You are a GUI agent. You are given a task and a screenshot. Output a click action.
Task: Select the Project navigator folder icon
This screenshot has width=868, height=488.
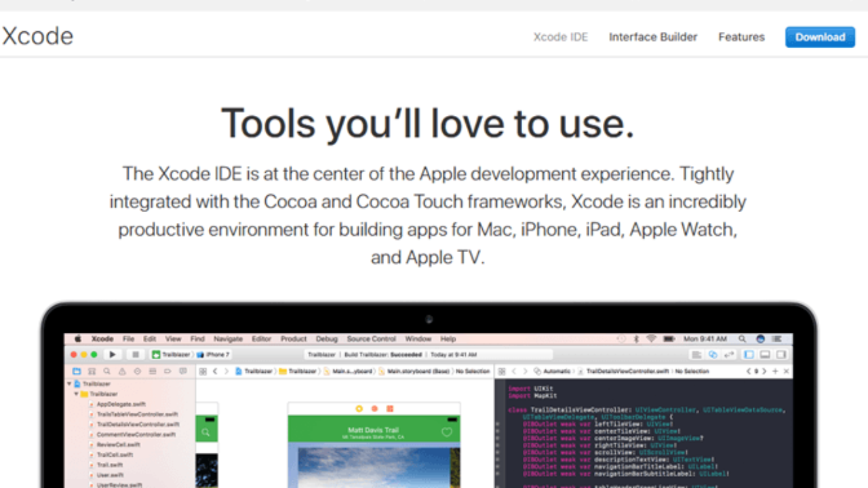[76, 371]
